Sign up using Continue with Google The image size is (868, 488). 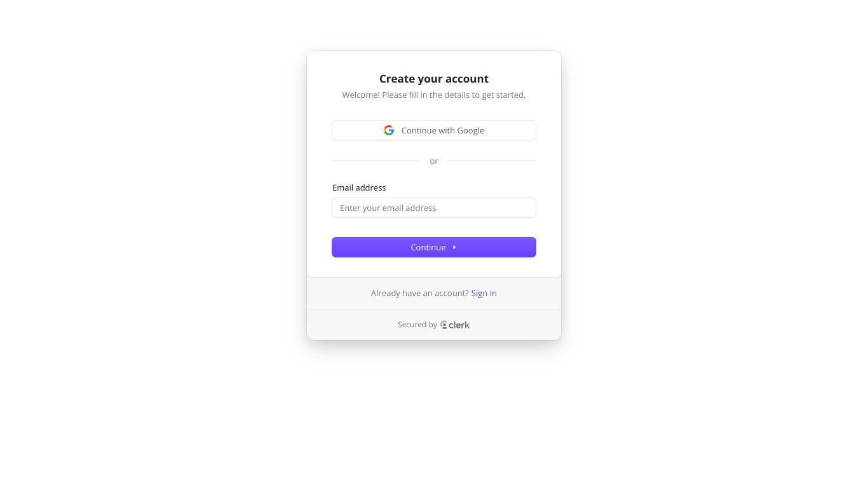coord(434,130)
